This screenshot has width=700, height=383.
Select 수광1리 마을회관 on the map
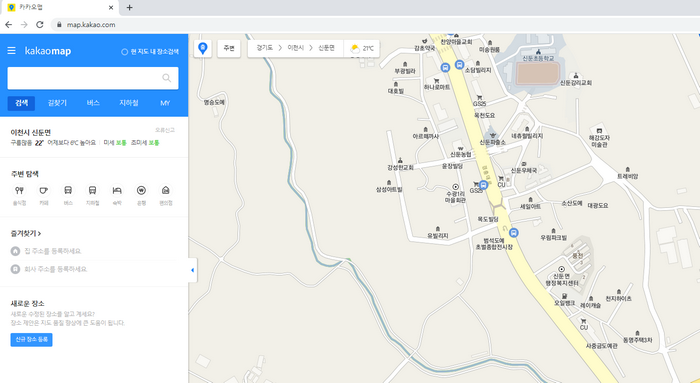pyautogui.click(x=455, y=194)
